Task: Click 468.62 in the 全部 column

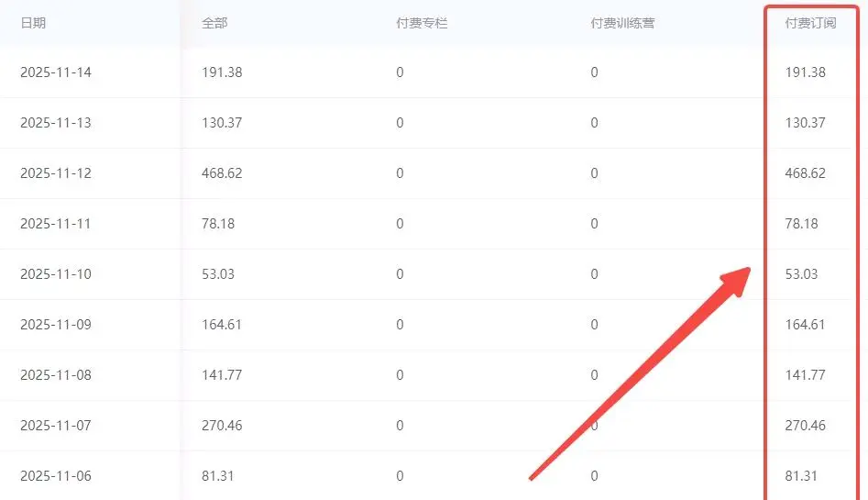Action: (222, 173)
